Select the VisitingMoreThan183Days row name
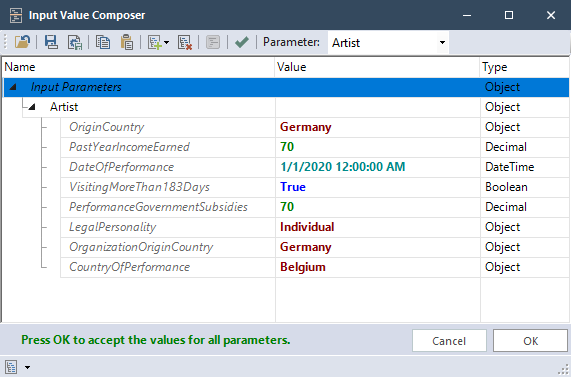Screen dimensions: 571x377 point(139,187)
